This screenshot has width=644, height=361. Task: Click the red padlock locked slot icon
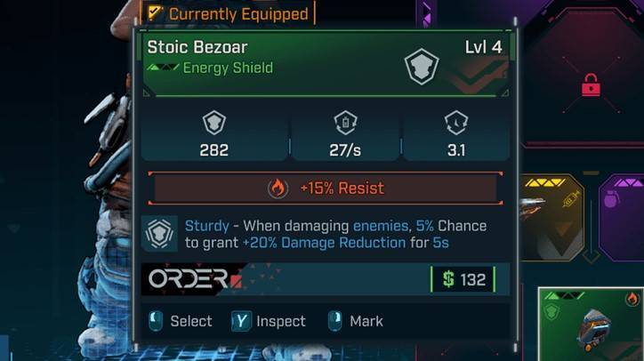point(591,85)
